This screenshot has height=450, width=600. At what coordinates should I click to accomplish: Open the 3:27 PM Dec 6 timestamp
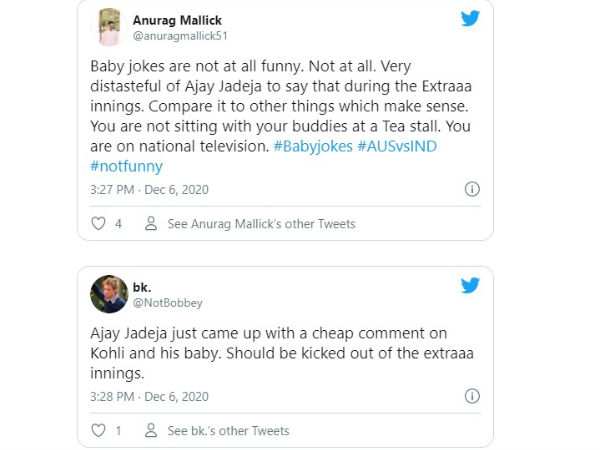(150, 189)
